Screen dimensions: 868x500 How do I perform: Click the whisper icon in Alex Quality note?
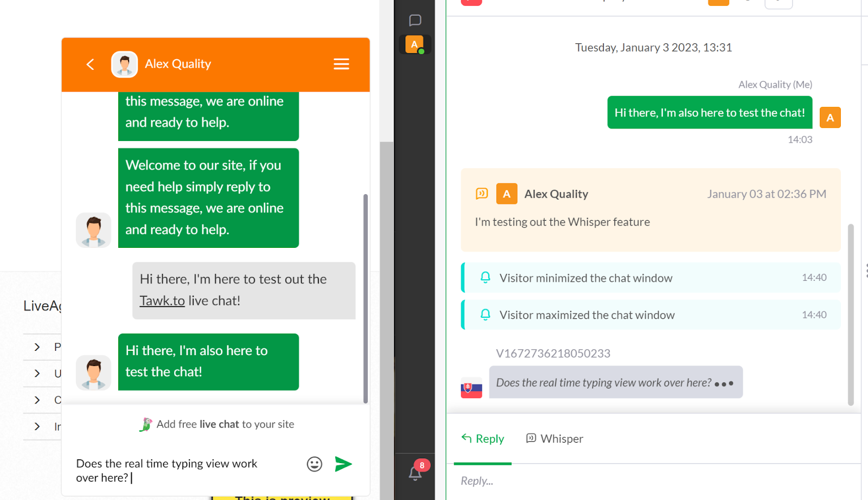[x=482, y=194]
